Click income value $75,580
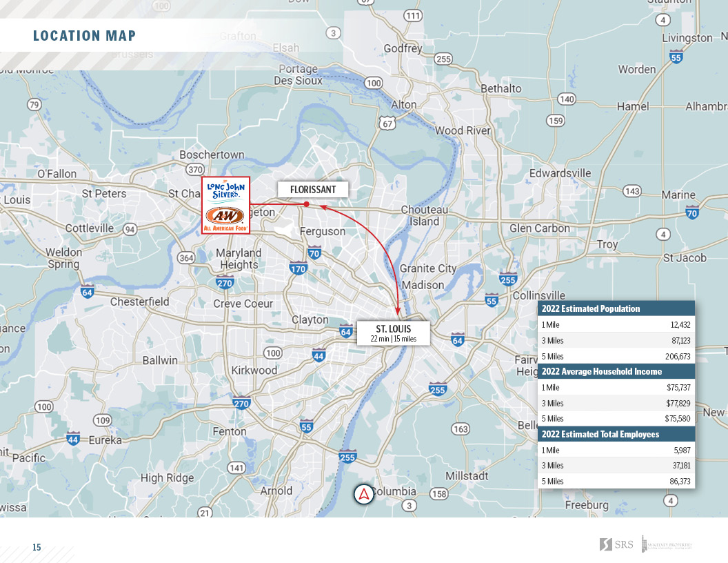728x563 pixels. [x=678, y=419]
